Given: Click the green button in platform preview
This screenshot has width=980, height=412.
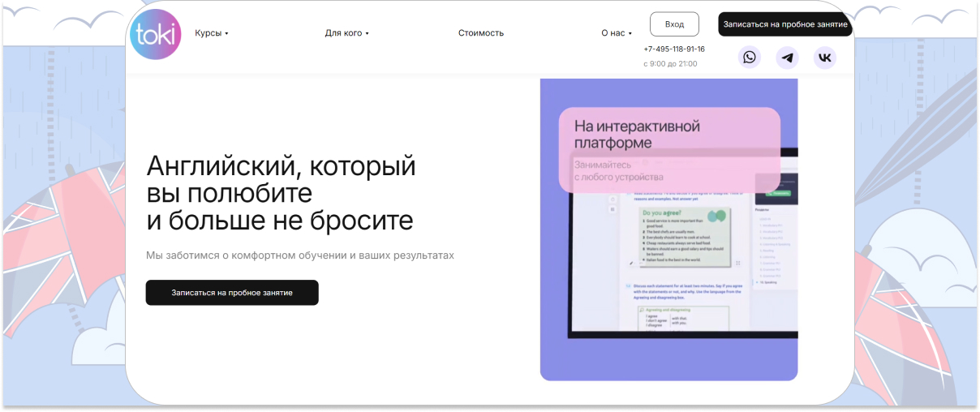Looking at the screenshot, I should coord(776,194).
